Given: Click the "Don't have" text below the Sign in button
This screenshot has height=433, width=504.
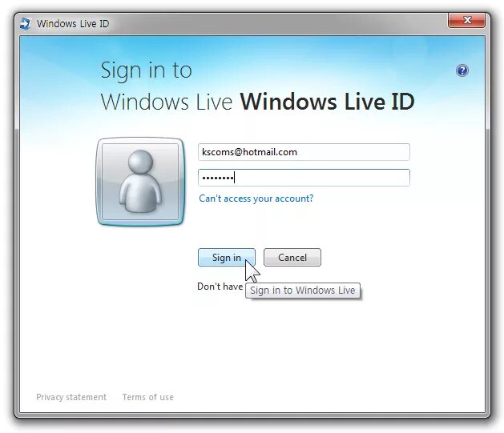Looking at the screenshot, I should (220, 287).
